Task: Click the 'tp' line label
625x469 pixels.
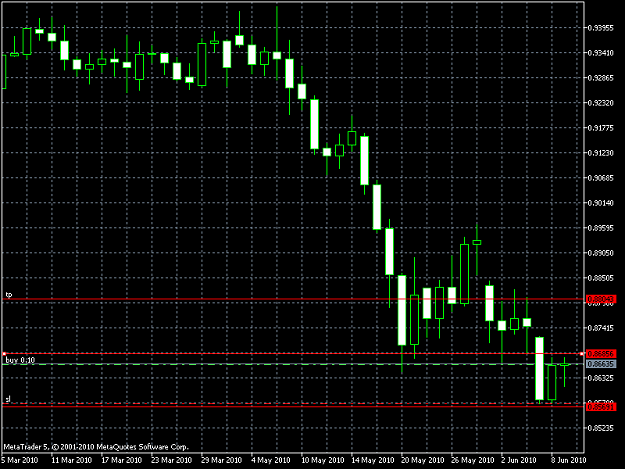Action: pyautogui.click(x=9, y=294)
